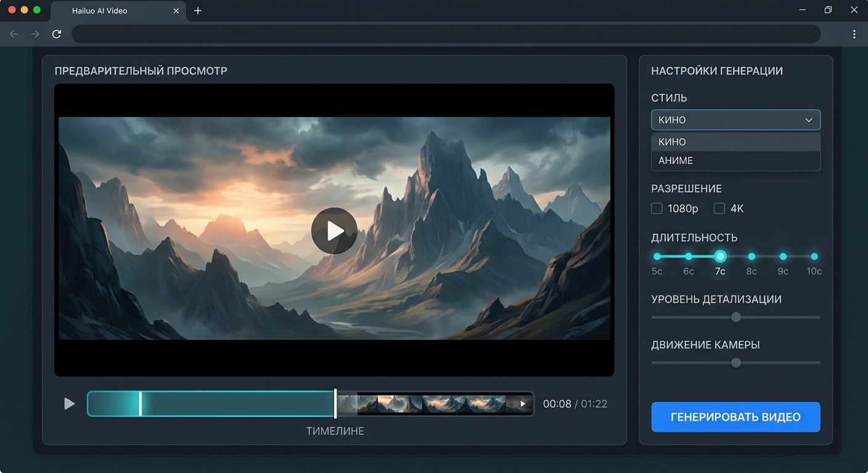Click the green macOS fullscreen button
The image size is (868, 473).
point(37,10)
